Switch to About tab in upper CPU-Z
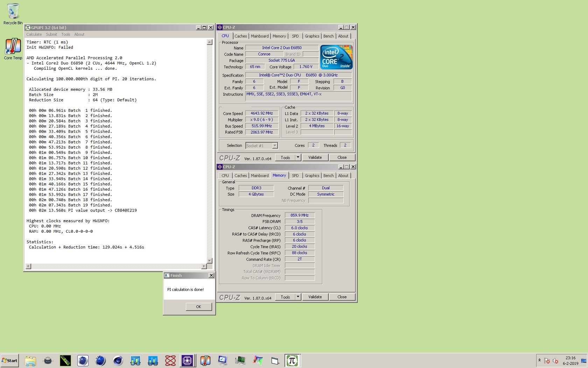Image resolution: width=588 pixels, height=368 pixels. pos(343,36)
